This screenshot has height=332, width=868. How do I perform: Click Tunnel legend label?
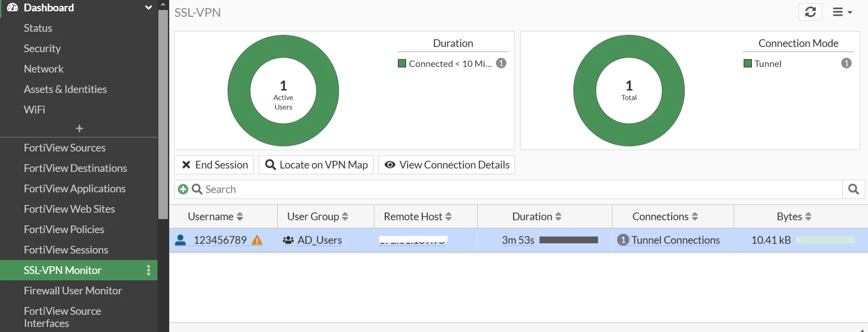[x=768, y=63]
